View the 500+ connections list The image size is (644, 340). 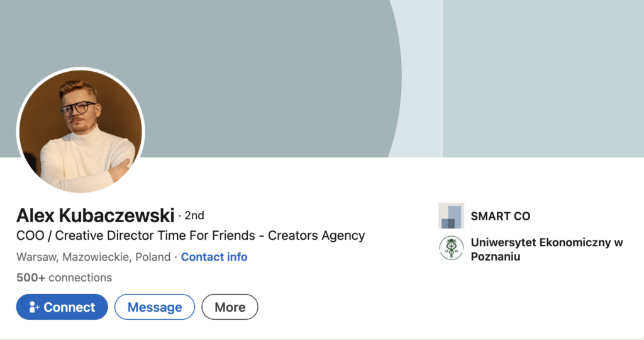coord(64,278)
